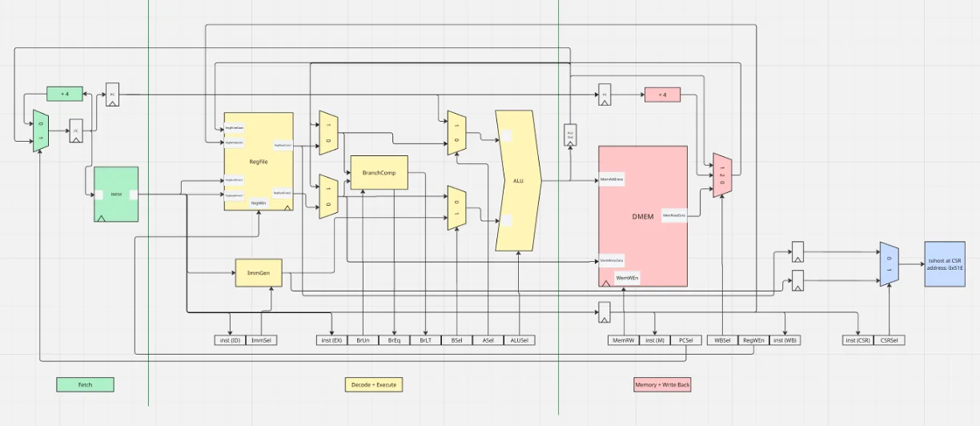Click the PC register right of green + 4

[x=113, y=94]
